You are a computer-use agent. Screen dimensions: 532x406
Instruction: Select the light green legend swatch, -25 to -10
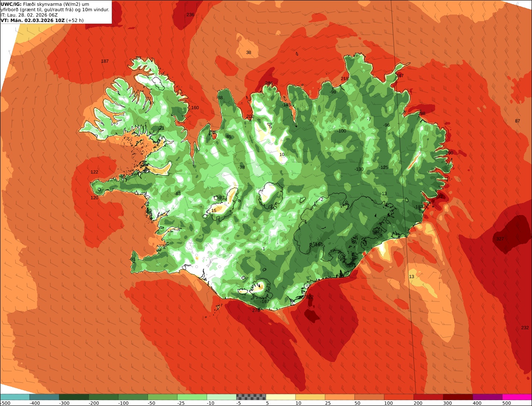pos(192,397)
